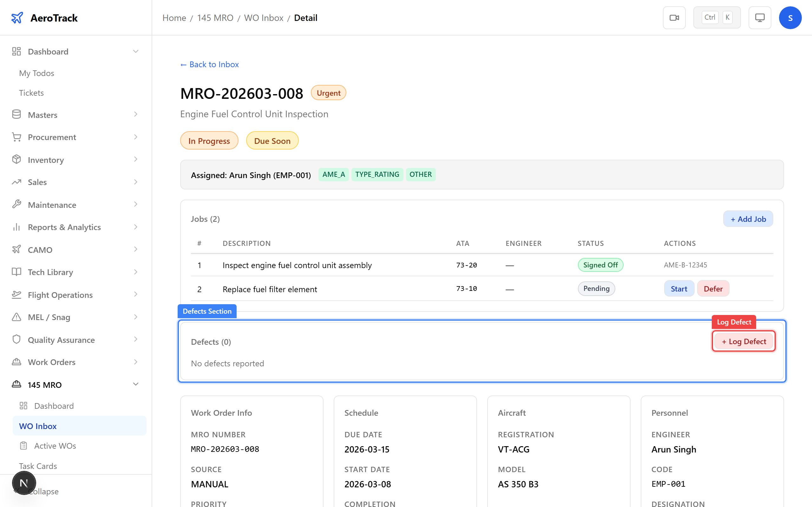Open My Todos from the sidebar
The height and width of the screenshot is (507, 812).
pos(36,73)
